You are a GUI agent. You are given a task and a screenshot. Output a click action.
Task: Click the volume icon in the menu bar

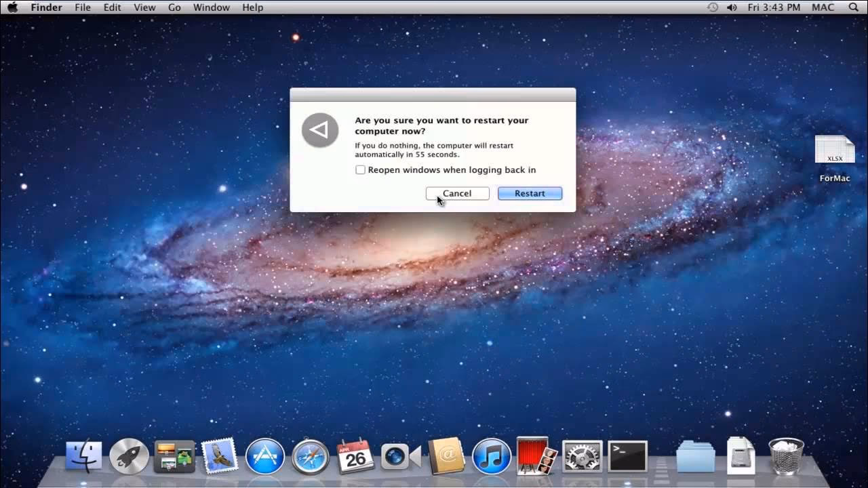click(x=732, y=7)
